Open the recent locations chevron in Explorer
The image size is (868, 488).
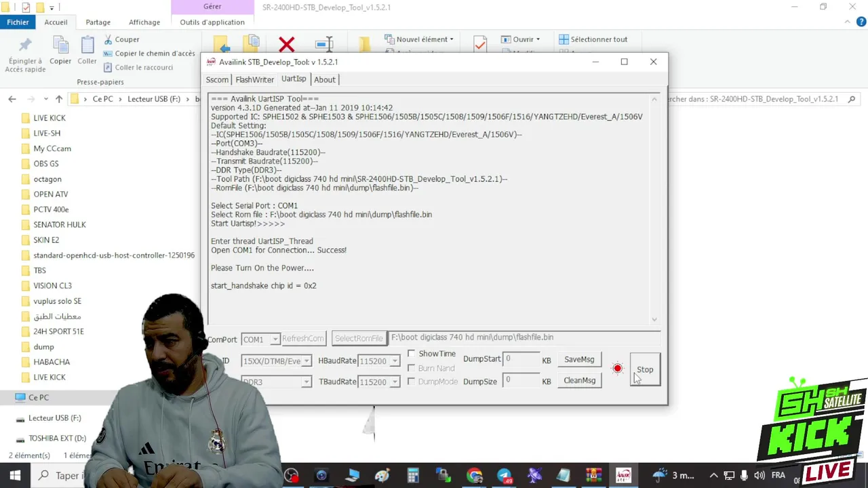pos(45,99)
